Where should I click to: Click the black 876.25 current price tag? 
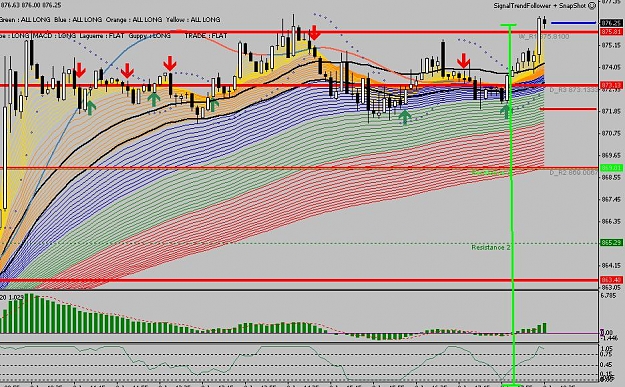click(611, 23)
